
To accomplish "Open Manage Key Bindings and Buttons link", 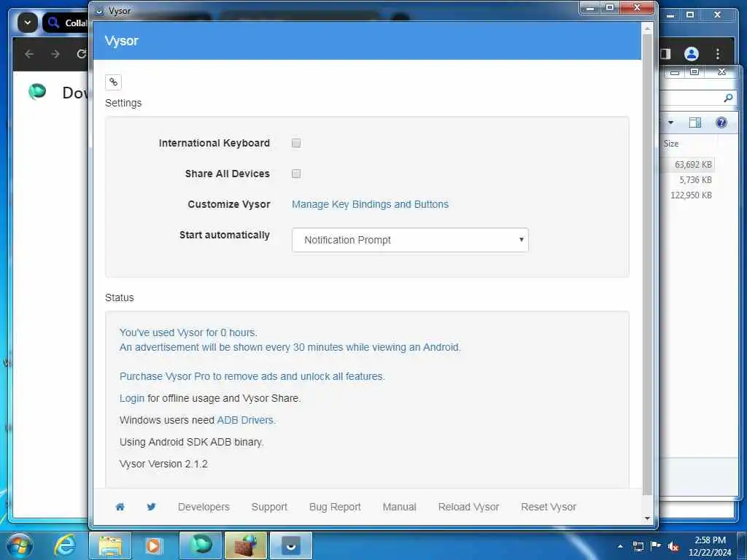I will pos(370,204).
